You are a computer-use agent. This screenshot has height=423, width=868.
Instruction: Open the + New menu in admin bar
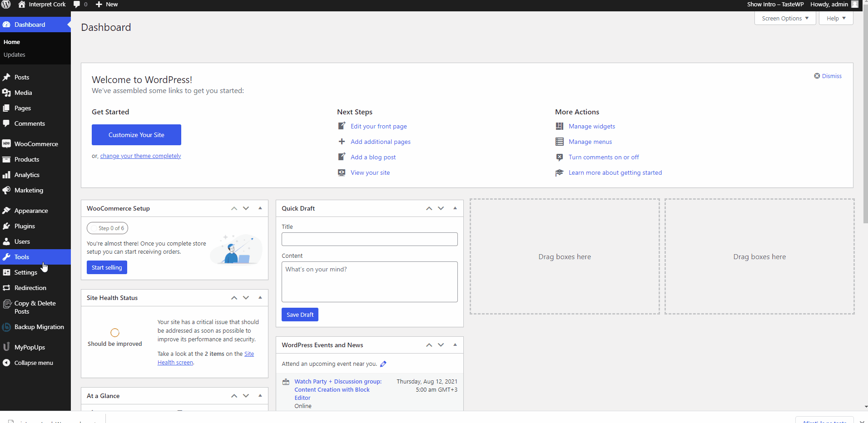(x=106, y=5)
